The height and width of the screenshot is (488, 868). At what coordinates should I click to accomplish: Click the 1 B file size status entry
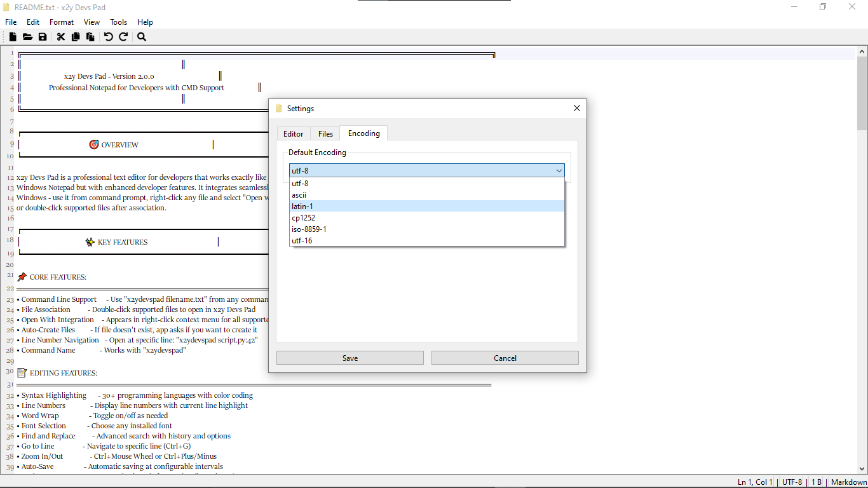[817, 482]
